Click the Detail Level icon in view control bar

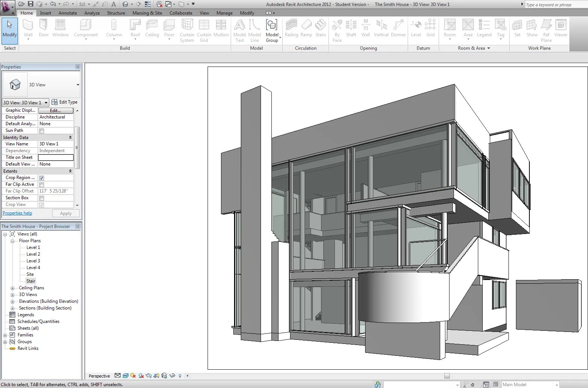click(118, 376)
